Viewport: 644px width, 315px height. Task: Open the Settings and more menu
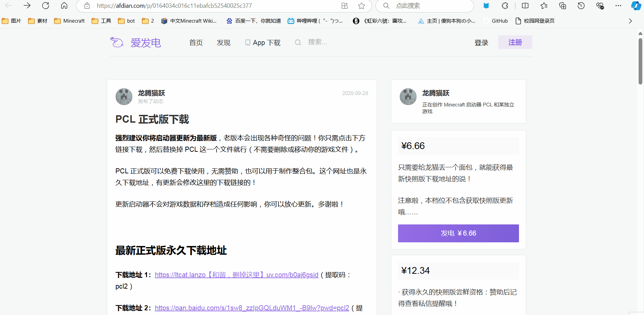(618, 6)
